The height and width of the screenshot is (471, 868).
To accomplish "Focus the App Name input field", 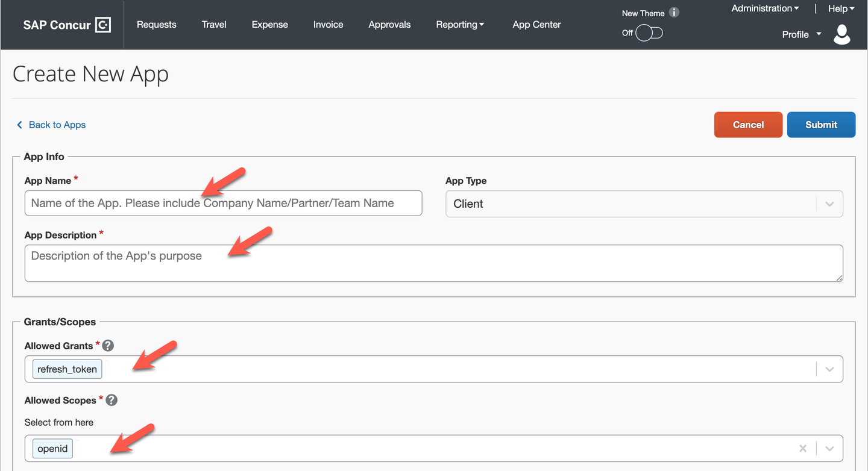I will [x=223, y=203].
